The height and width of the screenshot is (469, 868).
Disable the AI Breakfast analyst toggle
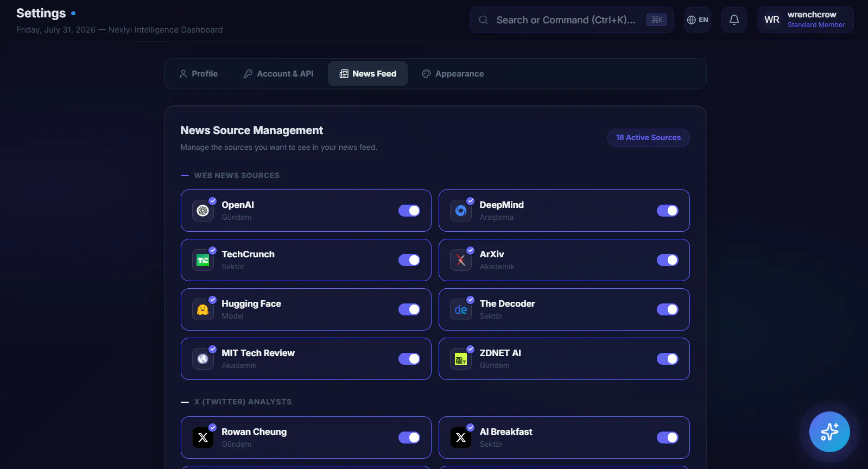[668, 438]
